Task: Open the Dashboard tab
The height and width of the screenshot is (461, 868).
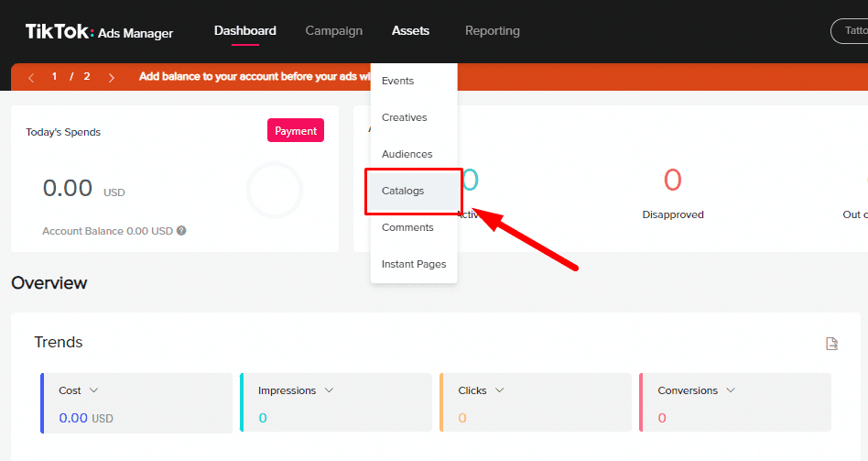Action: [244, 31]
